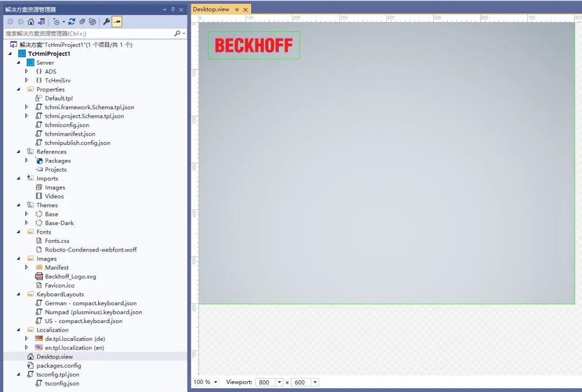Select the packages.config file icon
The image size is (582, 392).
[30, 365]
